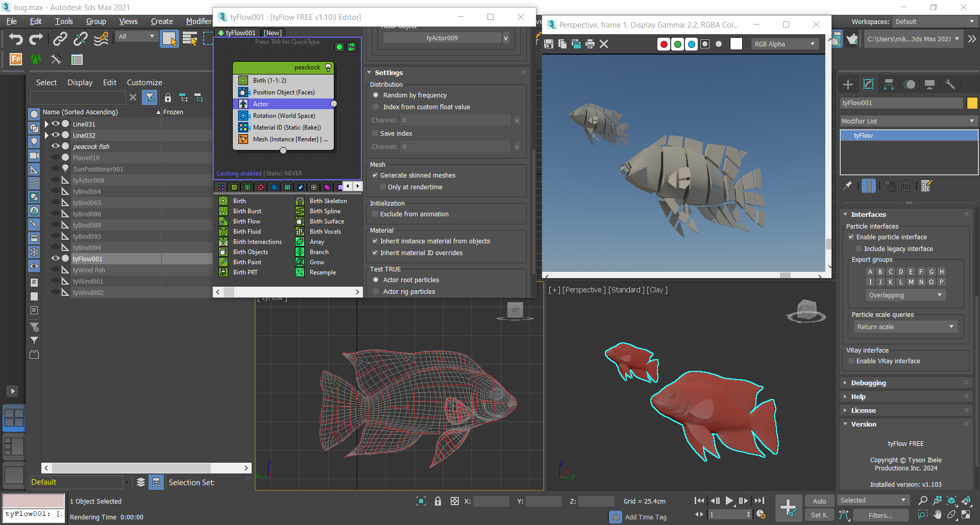This screenshot has height=525, width=980.
Task: Expand the License rollout
Action: (863, 410)
